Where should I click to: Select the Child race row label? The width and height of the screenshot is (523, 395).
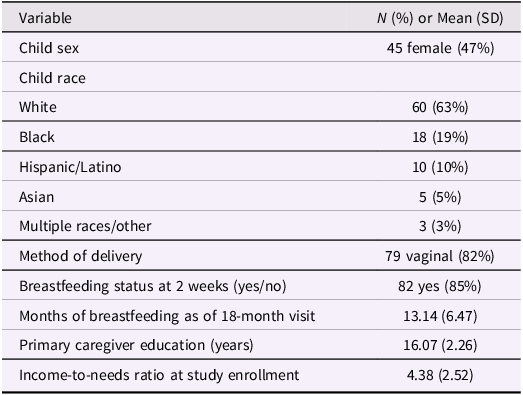(x=52, y=78)
